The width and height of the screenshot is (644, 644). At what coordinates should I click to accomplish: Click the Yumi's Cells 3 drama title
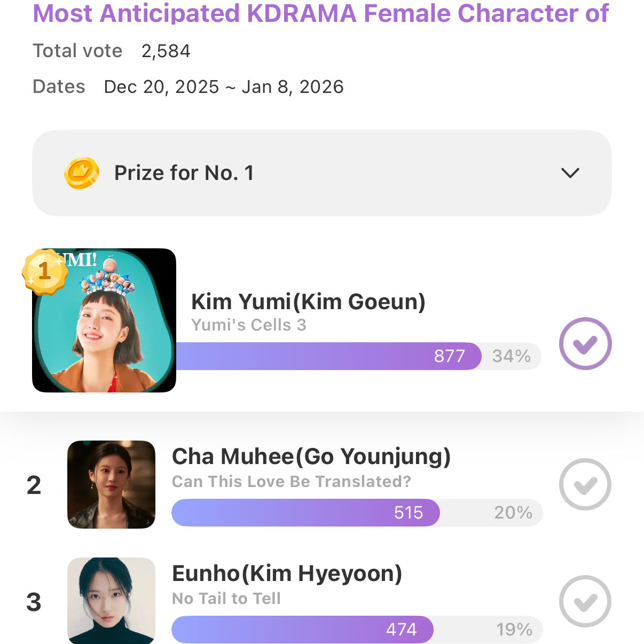(249, 324)
